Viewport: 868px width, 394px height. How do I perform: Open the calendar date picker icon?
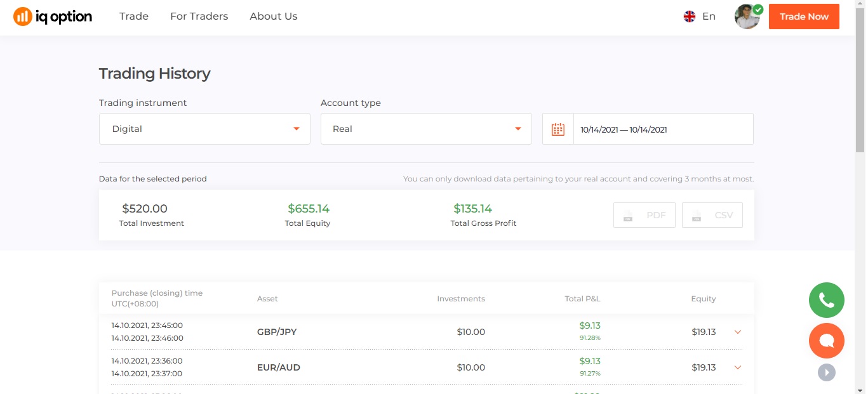point(558,129)
